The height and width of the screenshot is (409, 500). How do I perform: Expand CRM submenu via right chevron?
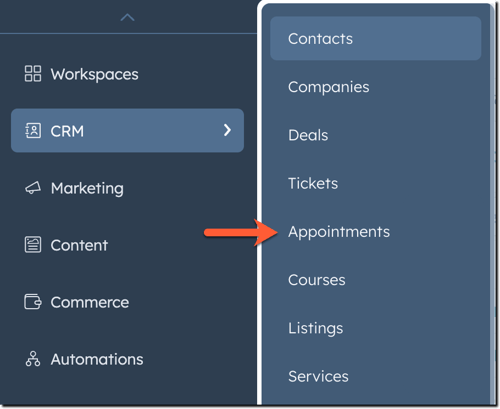(x=227, y=130)
